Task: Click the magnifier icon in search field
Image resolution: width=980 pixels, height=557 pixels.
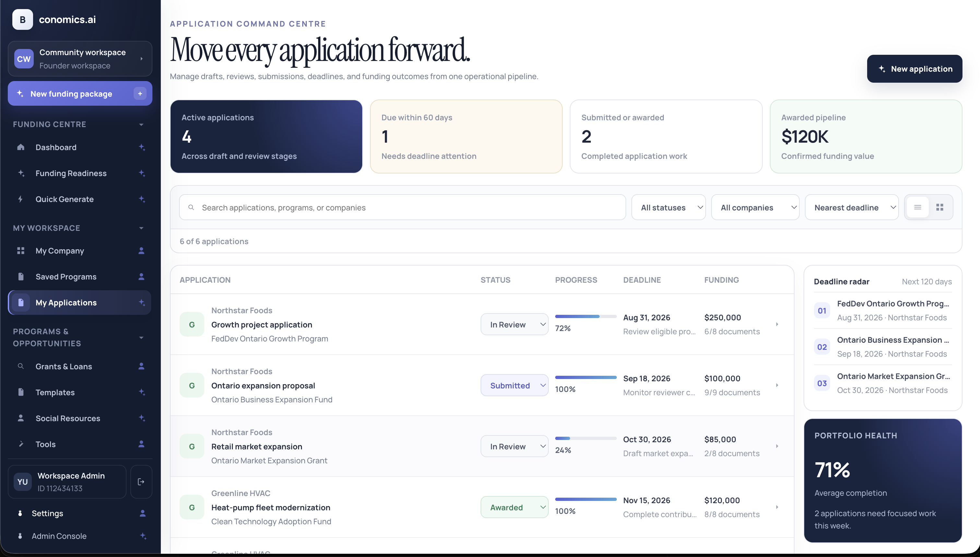Action: (191, 207)
